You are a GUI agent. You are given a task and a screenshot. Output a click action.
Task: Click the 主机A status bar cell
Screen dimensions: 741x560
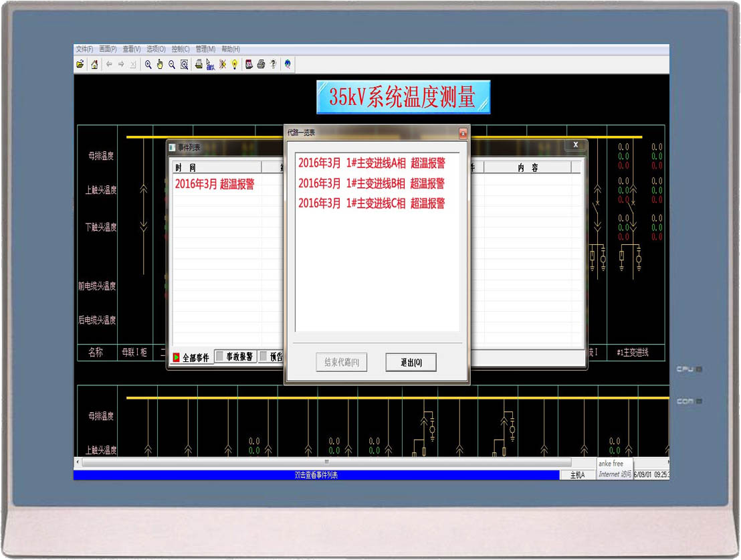point(578,475)
